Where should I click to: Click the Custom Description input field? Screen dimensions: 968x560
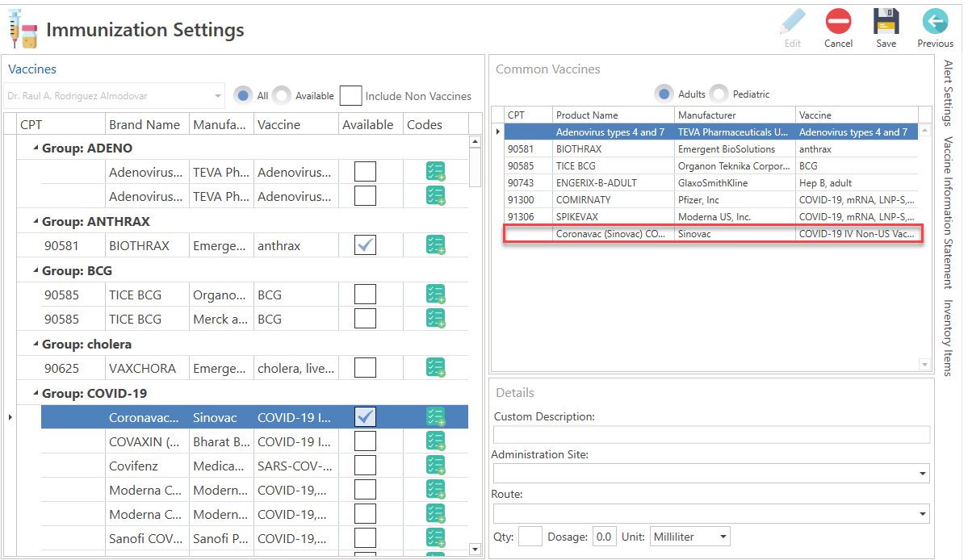tap(711, 434)
